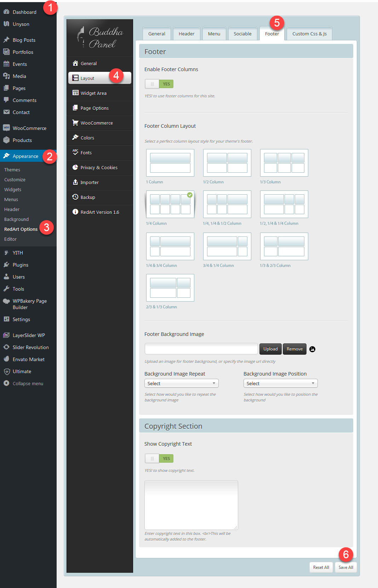Image resolution: width=378 pixels, height=588 pixels.
Task: Toggle Enable Footer Columns switch
Action: tap(159, 84)
